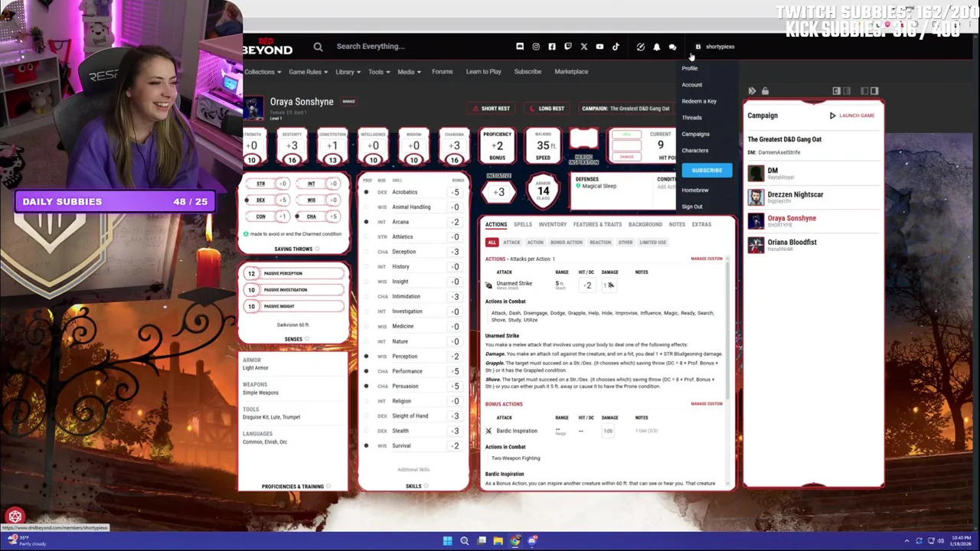Open the Facebook social icon
The height and width of the screenshot is (551, 980).
[x=552, y=47]
